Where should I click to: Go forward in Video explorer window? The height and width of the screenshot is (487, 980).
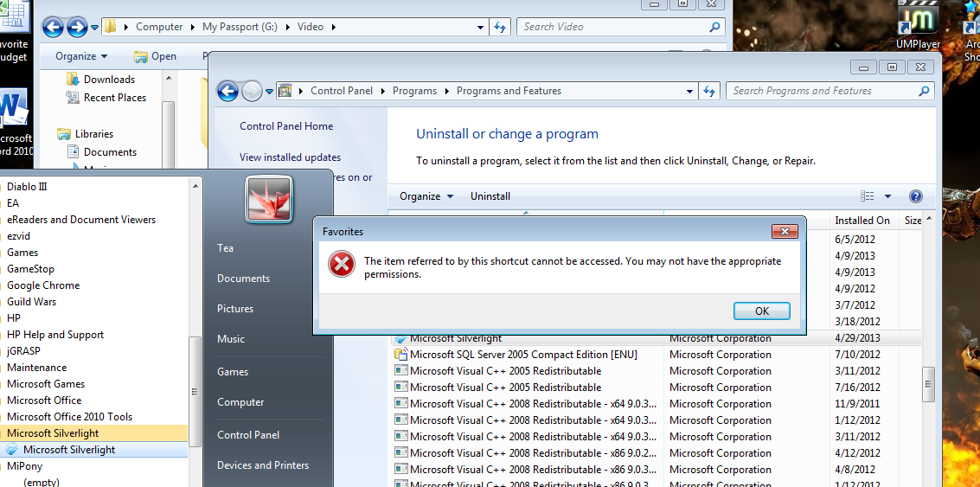[76, 27]
